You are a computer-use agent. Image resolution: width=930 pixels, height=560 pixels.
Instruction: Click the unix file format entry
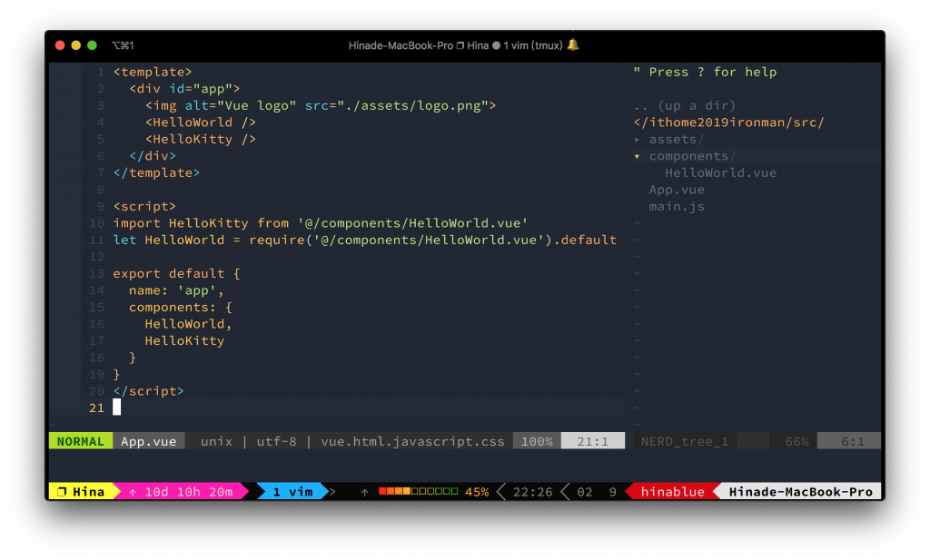pos(216,441)
